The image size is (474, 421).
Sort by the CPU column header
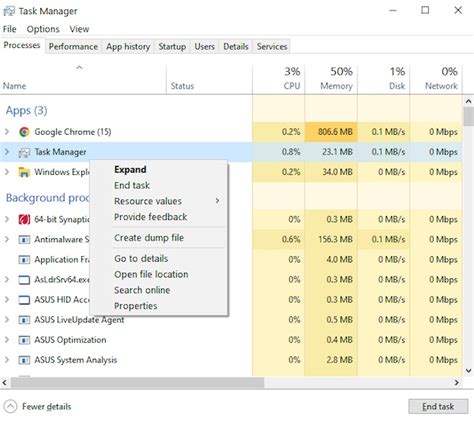click(278, 79)
